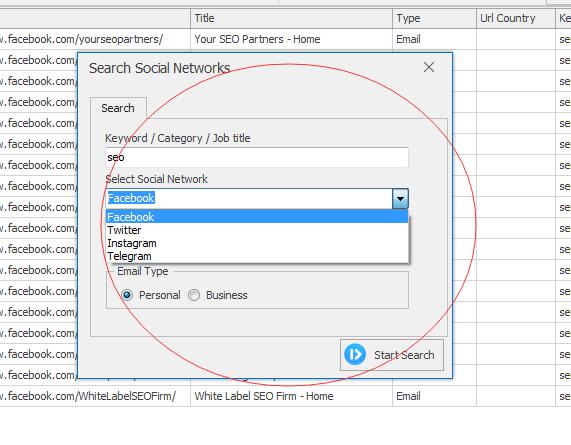Close the Search Social Networks dialog
The height and width of the screenshot is (445, 571).
pos(429,67)
